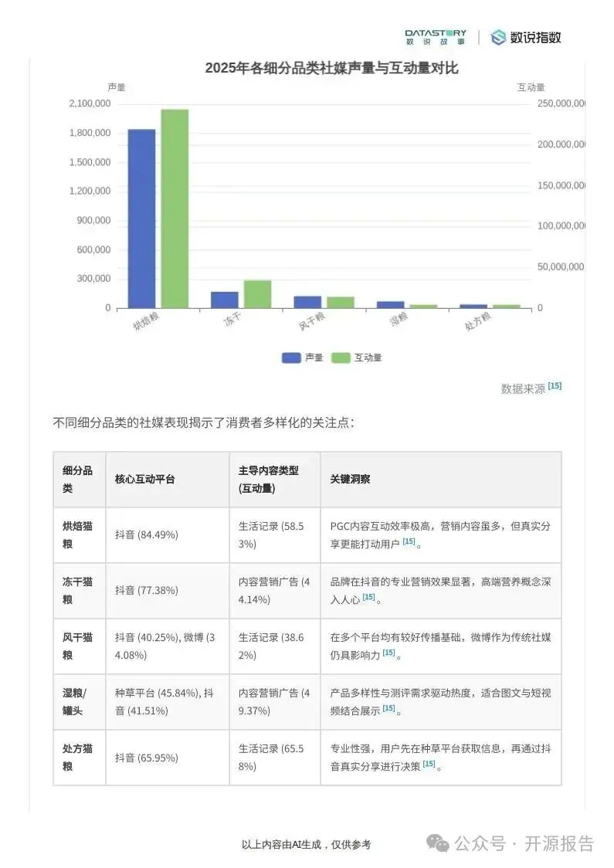Click the 数说指数 hexagon logo icon
This screenshot has width=614, height=868.
coord(498,37)
